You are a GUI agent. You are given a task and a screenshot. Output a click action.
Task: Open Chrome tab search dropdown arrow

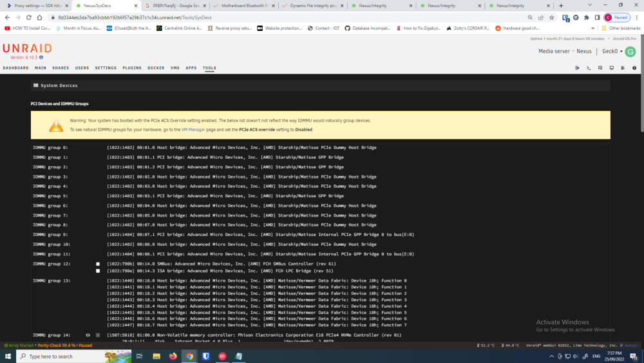click(x=590, y=5)
